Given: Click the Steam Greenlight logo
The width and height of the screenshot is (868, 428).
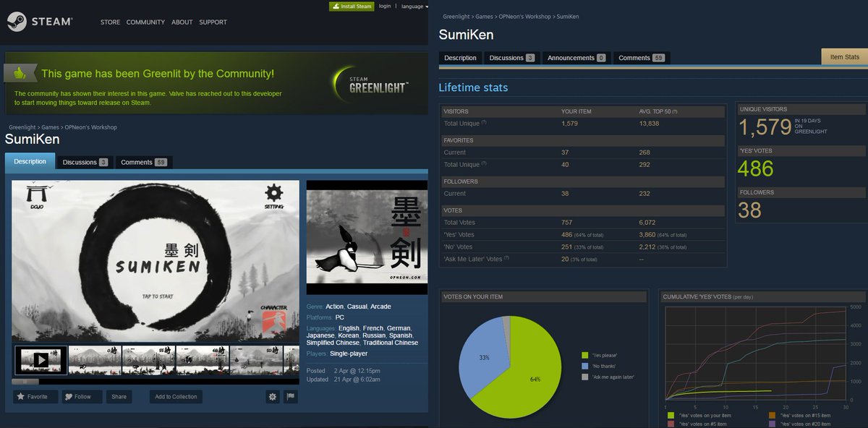Looking at the screenshot, I should (369, 83).
